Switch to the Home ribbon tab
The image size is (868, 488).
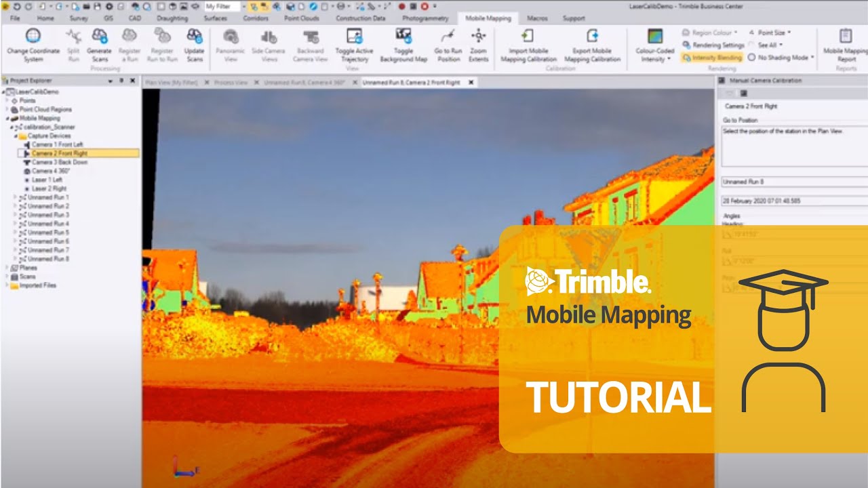pyautogui.click(x=45, y=18)
